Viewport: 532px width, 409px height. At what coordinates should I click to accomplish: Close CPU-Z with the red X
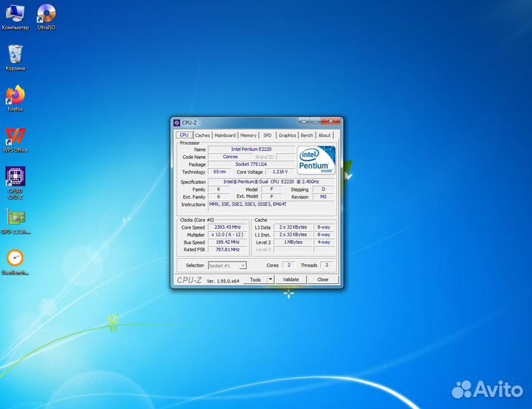click(331, 121)
